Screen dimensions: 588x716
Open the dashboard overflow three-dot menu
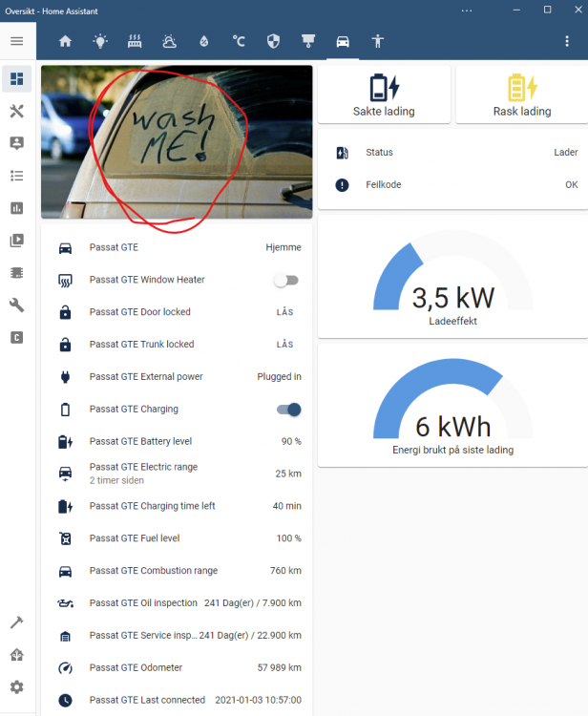[x=567, y=42]
